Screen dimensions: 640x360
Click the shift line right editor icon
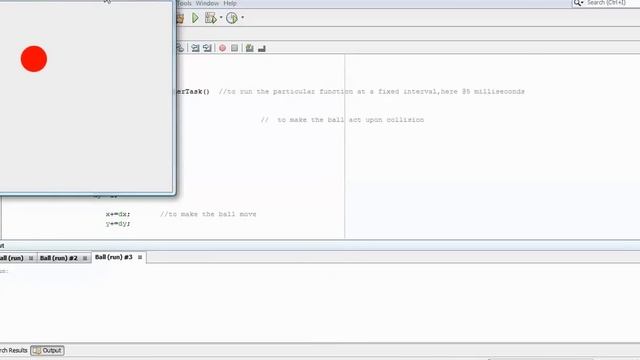coord(207,48)
